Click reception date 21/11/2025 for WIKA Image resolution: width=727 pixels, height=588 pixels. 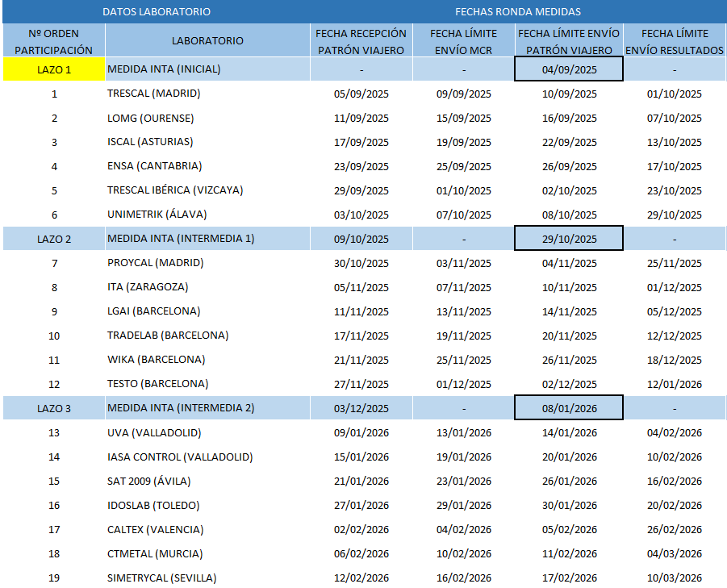361,360
